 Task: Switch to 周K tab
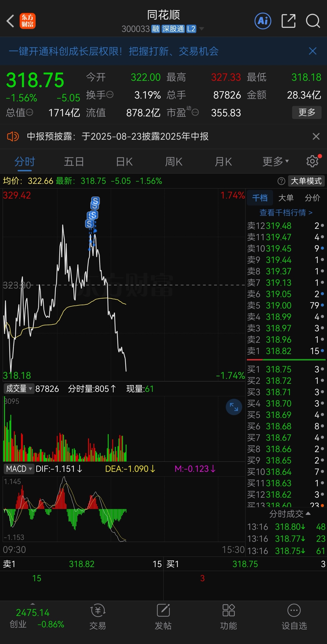tap(174, 161)
